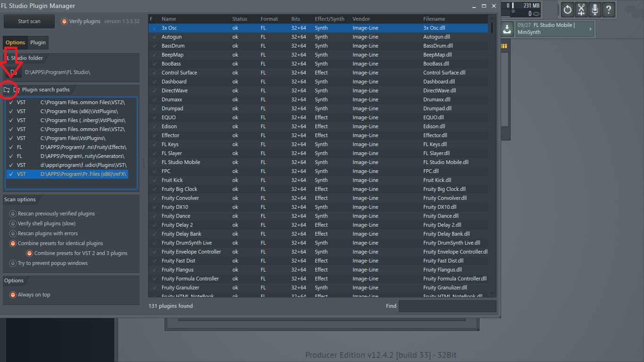Click the download content library icon
The height and width of the screenshot is (362, 644).
tap(507, 29)
